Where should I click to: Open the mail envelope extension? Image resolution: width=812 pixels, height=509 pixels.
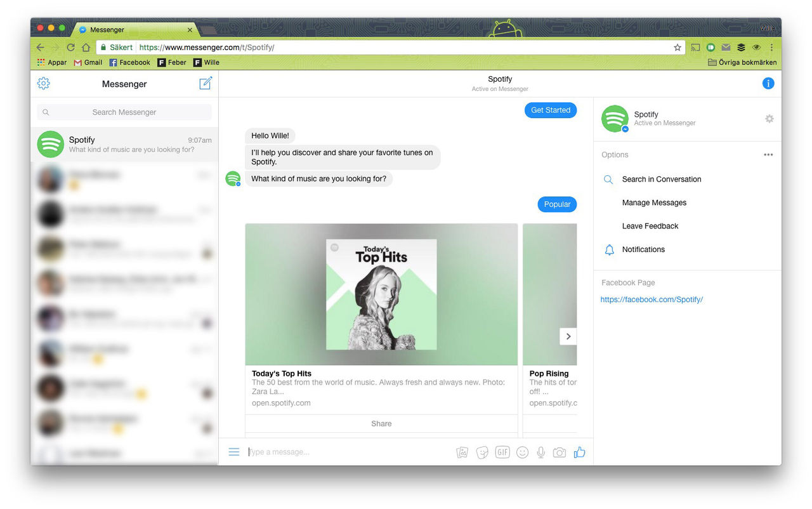tap(726, 48)
